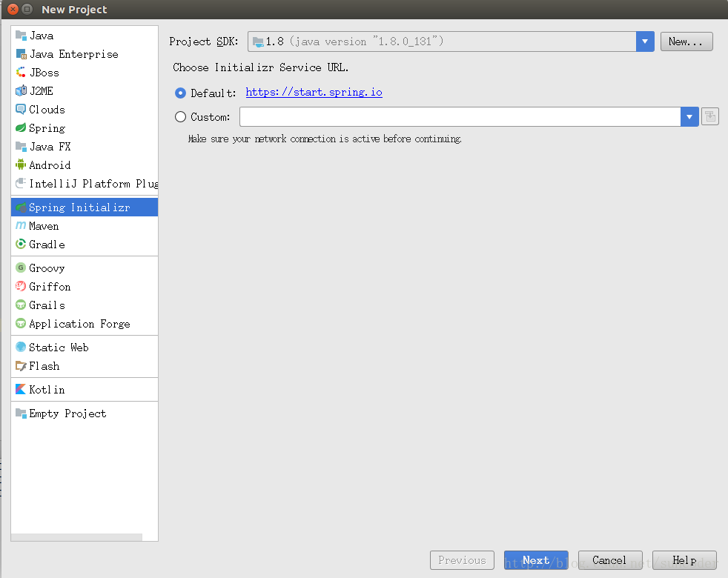The height and width of the screenshot is (578, 728).
Task: Select the Empty Project row
Action: 85,413
